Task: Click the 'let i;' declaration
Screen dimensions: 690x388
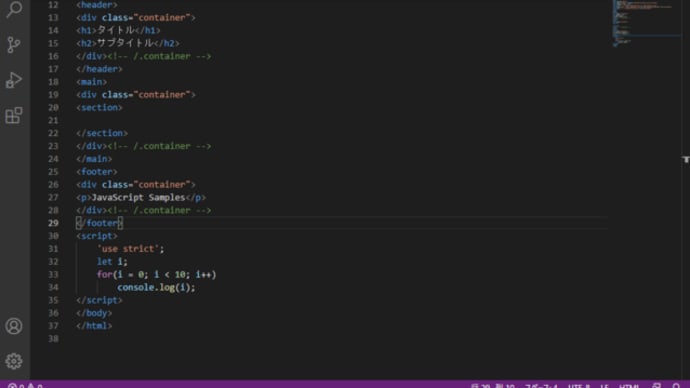Action: point(112,262)
